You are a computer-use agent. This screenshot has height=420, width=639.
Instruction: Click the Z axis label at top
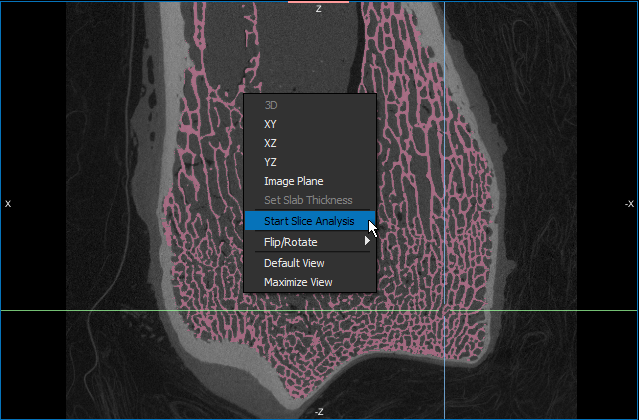[318, 9]
